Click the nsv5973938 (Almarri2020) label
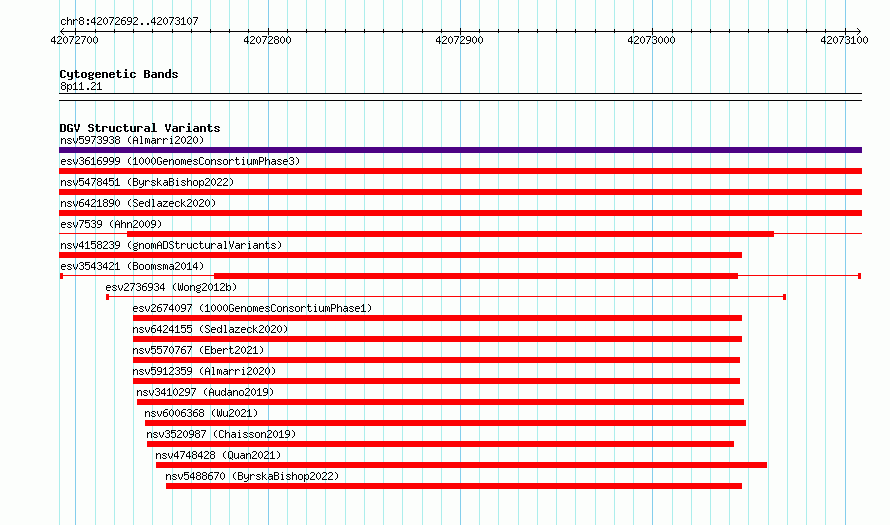 coord(132,140)
